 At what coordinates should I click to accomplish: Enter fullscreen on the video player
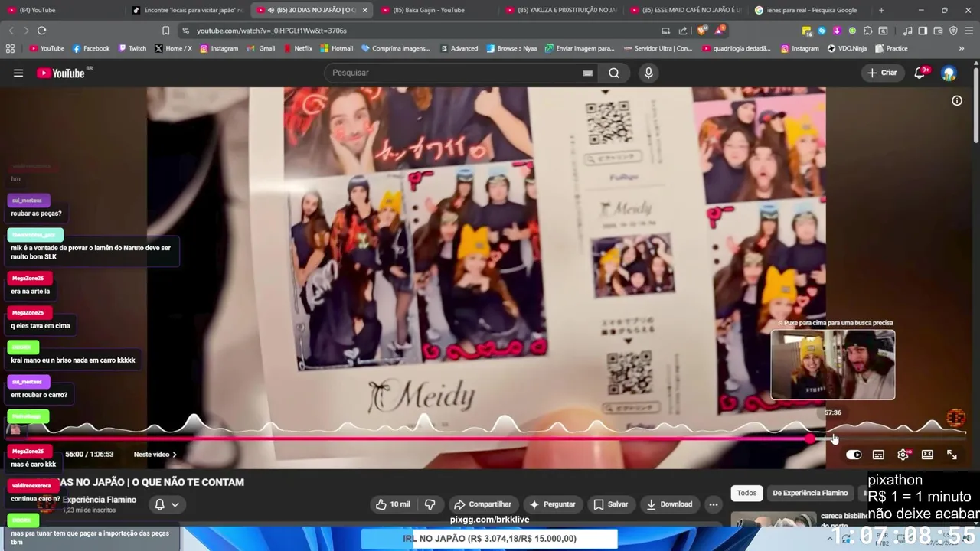pyautogui.click(x=952, y=455)
